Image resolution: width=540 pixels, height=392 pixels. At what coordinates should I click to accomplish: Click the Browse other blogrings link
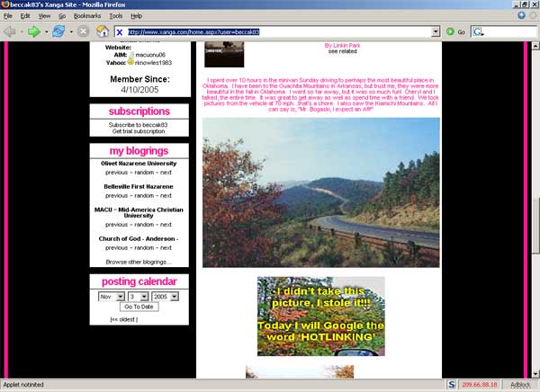(139, 262)
